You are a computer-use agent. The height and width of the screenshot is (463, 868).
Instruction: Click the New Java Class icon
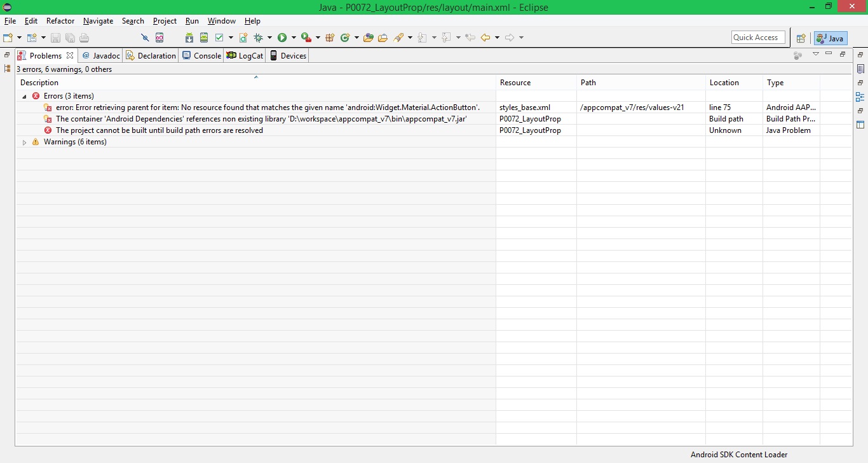(345, 38)
